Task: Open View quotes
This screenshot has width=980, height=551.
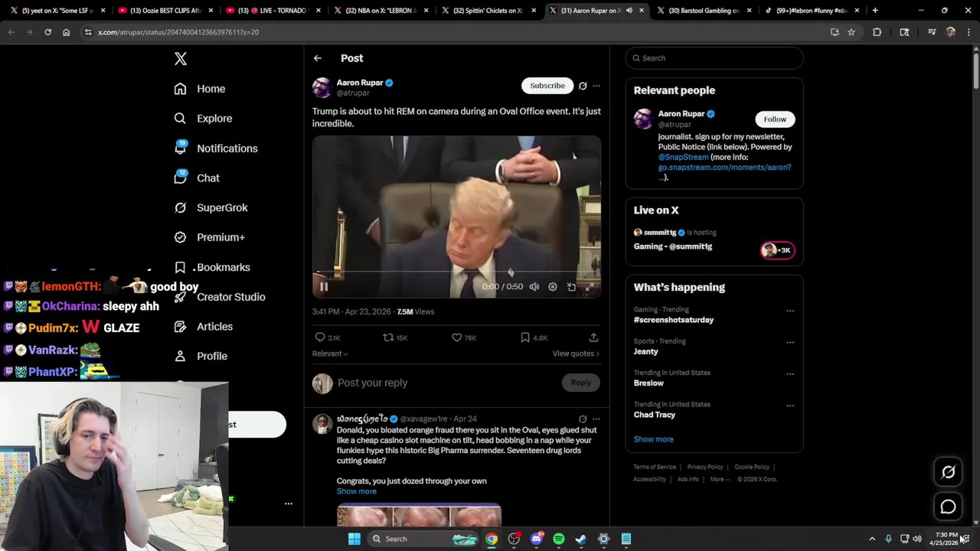Action: pos(576,354)
